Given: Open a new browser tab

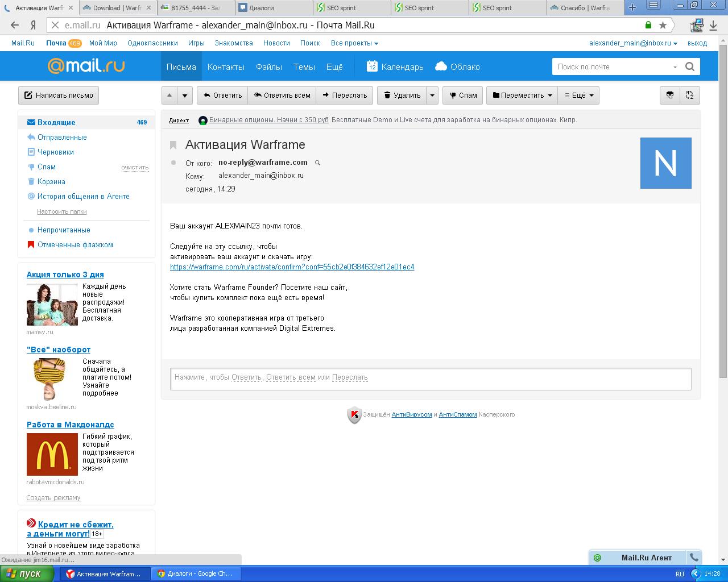Looking at the screenshot, I should click(x=632, y=8).
